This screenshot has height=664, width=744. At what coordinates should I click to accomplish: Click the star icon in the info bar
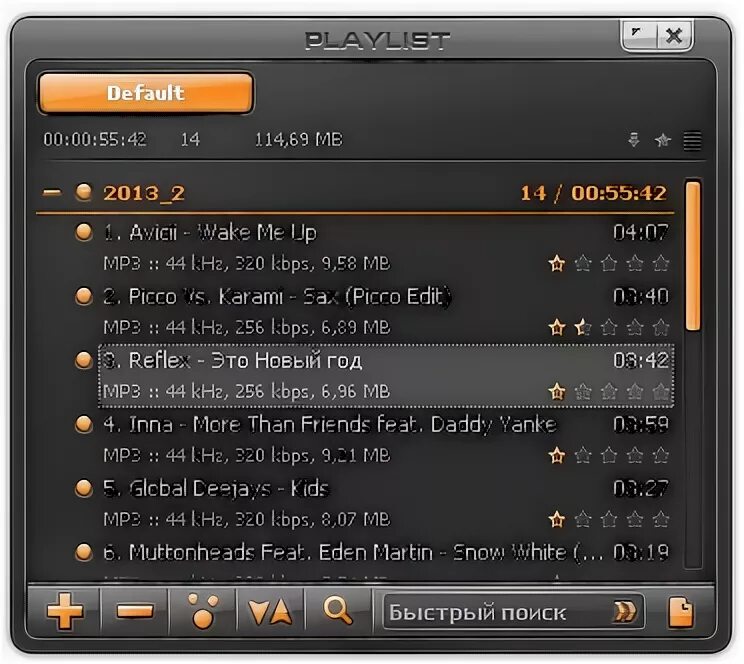tap(662, 140)
